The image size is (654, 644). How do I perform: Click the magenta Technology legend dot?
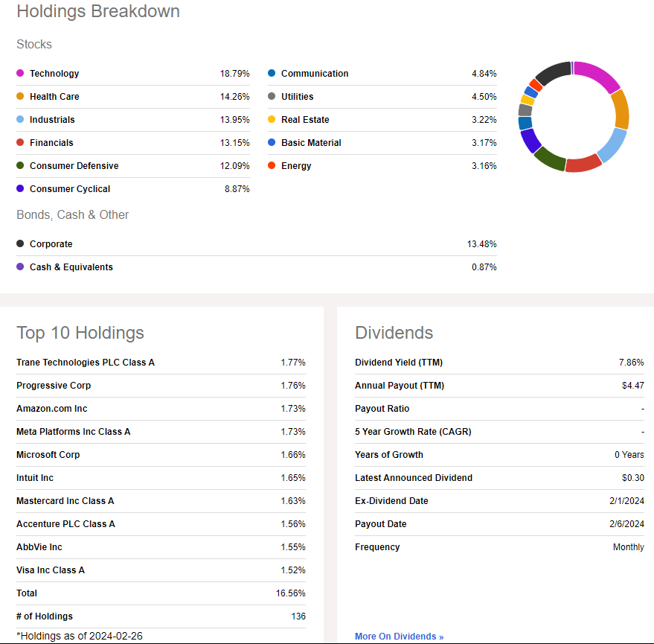click(x=20, y=74)
